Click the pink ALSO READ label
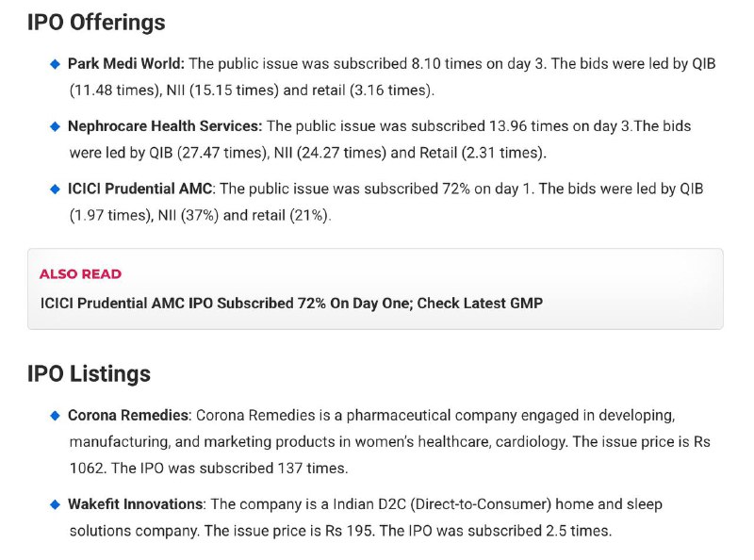The width and height of the screenshot is (754, 560). [x=80, y=274]
